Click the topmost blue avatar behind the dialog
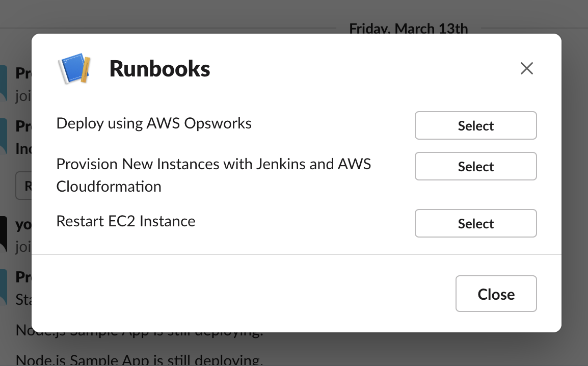This screenshot has width=588, height=366. 3,83
